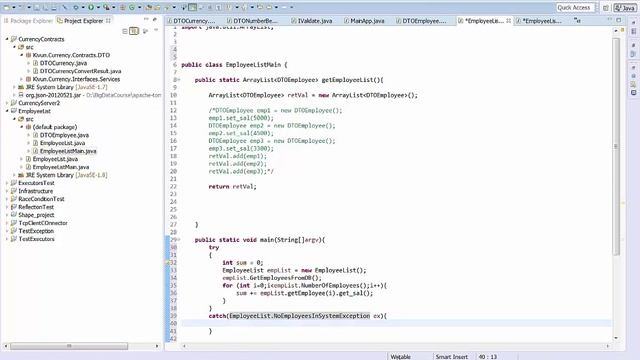The height and width of the screenshot is (360, 640).
Task: Maximize the editor area
Action: [619, 20]
